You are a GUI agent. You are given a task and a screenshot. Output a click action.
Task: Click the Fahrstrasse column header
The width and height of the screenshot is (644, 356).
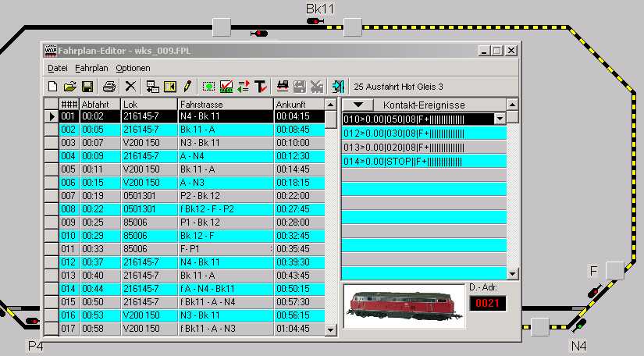(x=225, y=105)
